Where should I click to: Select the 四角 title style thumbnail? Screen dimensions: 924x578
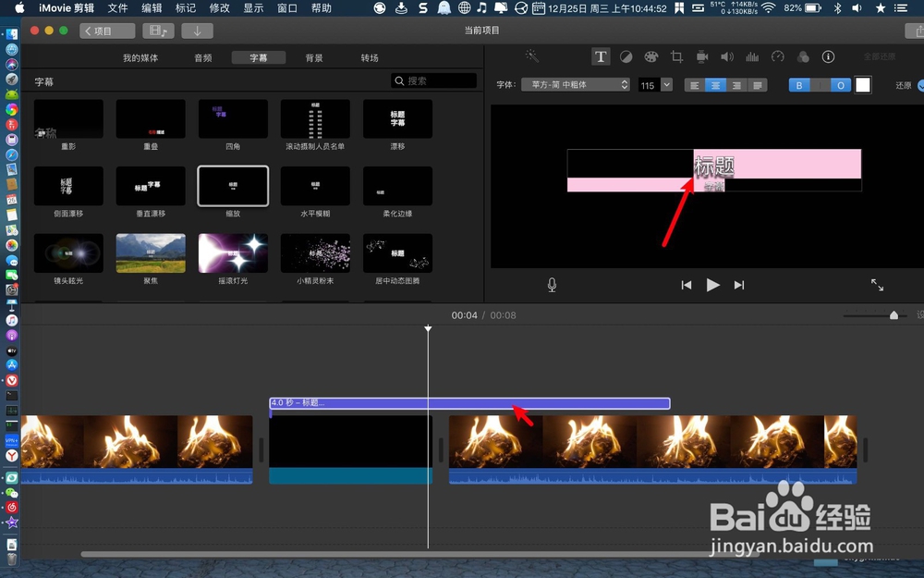(x=233, y=118)
